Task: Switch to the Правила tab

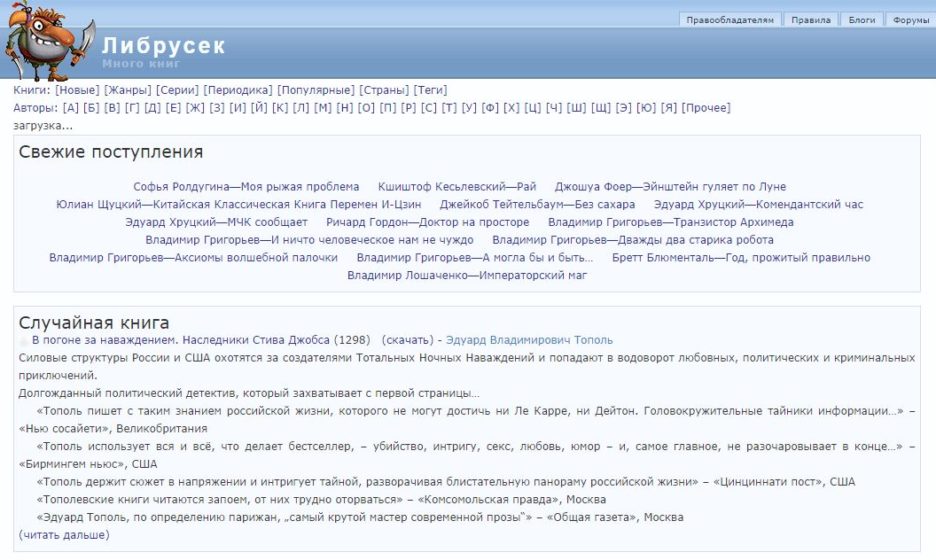Action: [811, 20]
